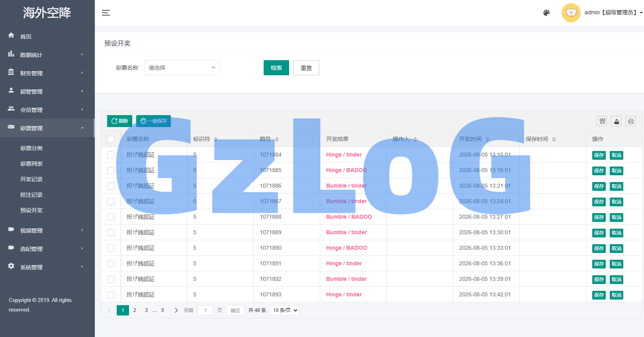Click the 一键保存 save-all button
Viewport: 644px width, 337px height.
pos(153,121)
